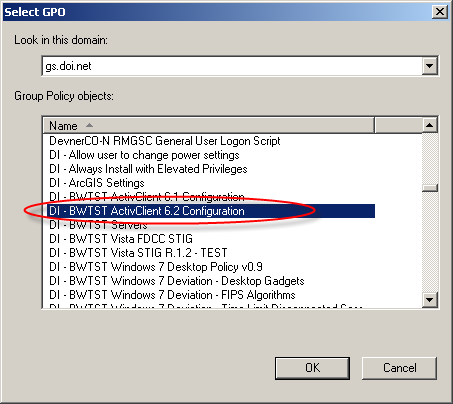Viewport: 453px width, 404px height.
Task: Select DI - BWTST Vista STIG R.1.2 - TEST
Action: 138,253
